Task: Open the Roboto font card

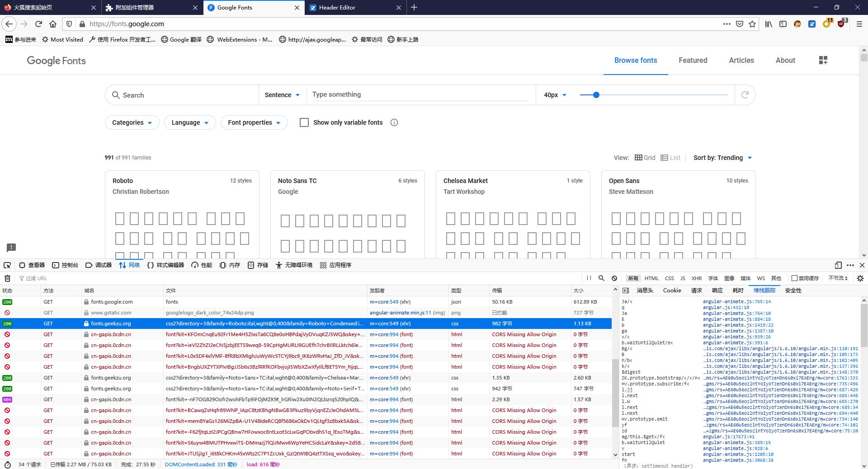Action: (182, 215)
